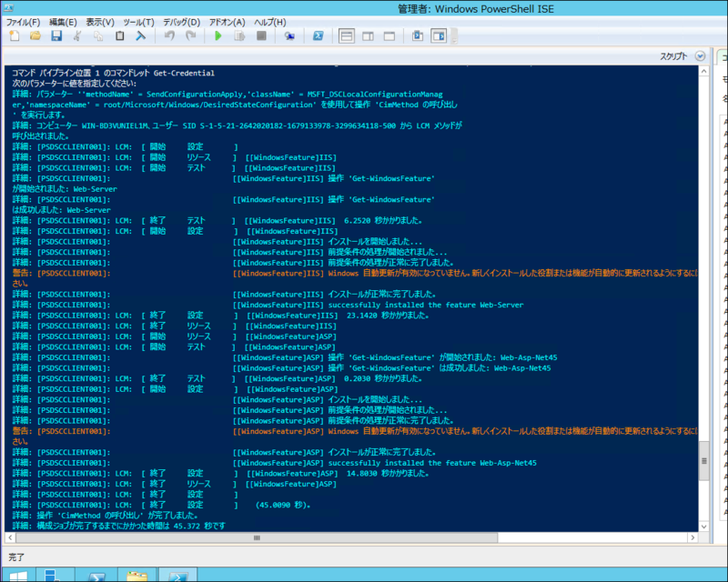The image size is (728, 582).
Task: Show script pane on right layout
Action: tap(368, 36)
